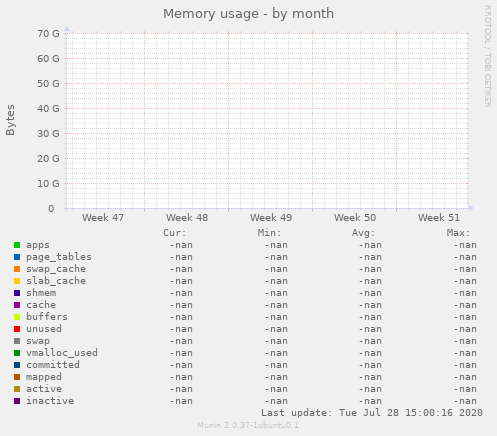This screenshot has height=436, width=497.
Task: Select the 'page_tables' legend label
Action: (59, 257)
